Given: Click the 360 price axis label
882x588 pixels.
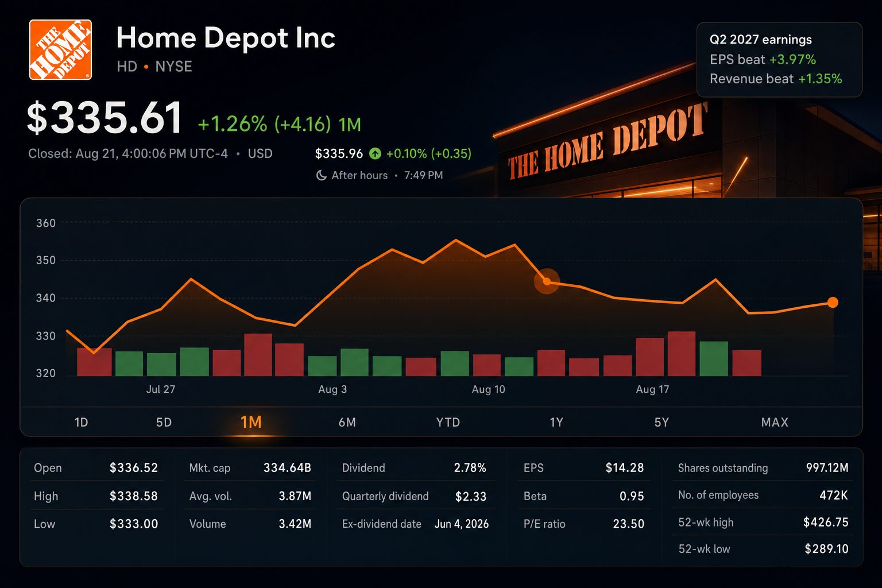Looking at the screenshot, I should [x=46, y=223].
